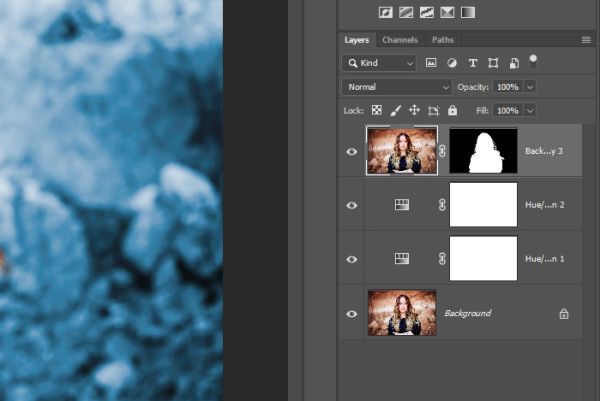Pick the Gradient Map adjustment icon
This screenshot has width=600, height=401.
[468, 13]
